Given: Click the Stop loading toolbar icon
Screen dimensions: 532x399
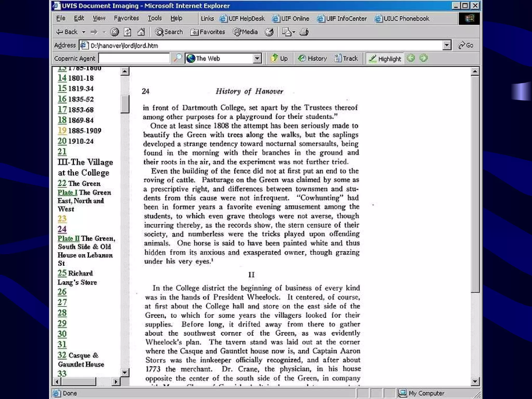Looking at the screenshot, I should tap(114, 32).
